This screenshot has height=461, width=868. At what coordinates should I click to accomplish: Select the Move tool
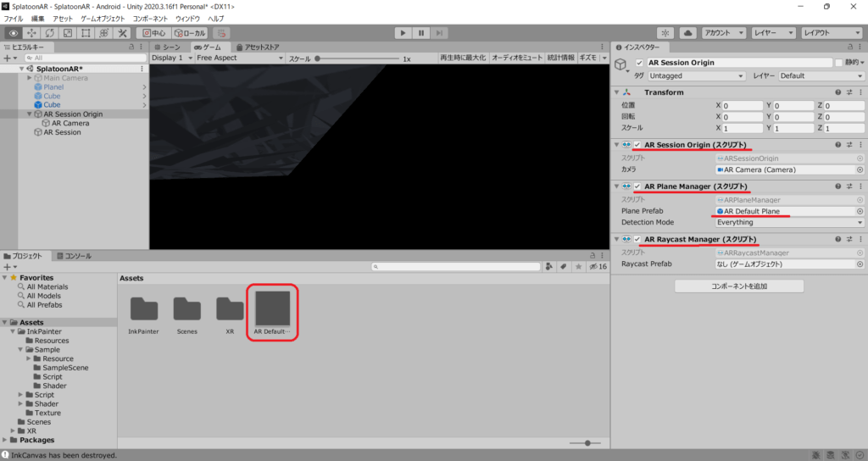[31, 33]
